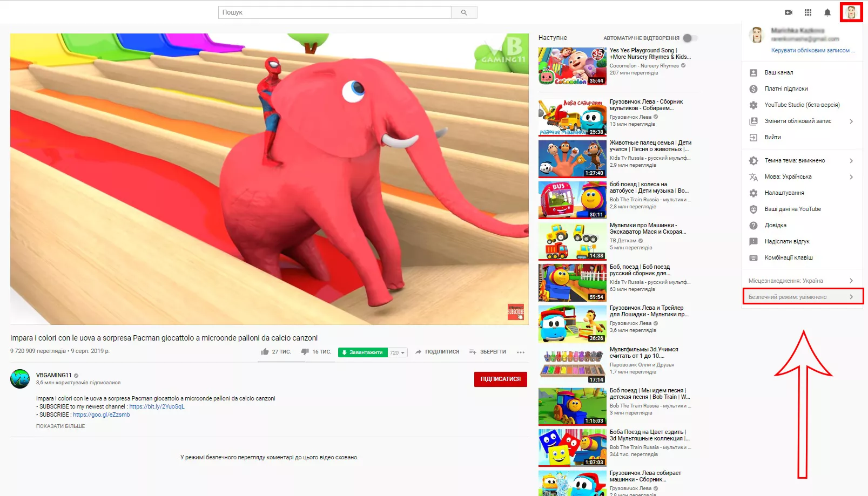Select Вийти menu item

tap(802, 137)
